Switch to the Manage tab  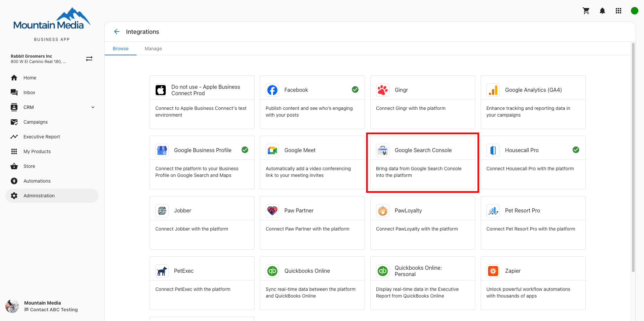tap(153, 49)
